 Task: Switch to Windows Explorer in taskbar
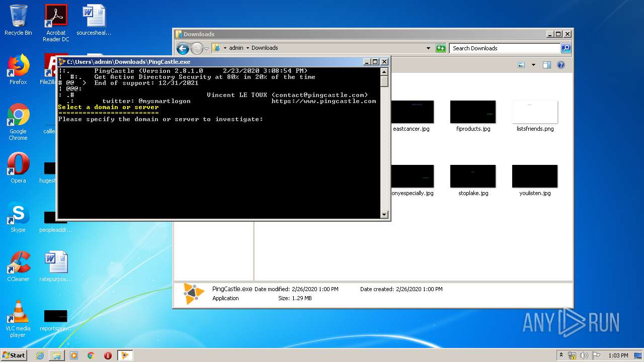pos(57,355)
